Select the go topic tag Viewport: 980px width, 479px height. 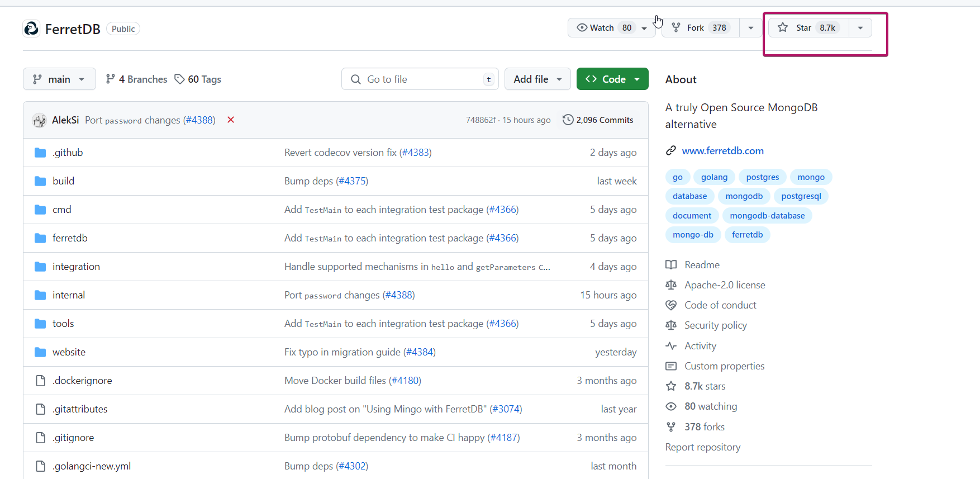click(x=678, y=177)
